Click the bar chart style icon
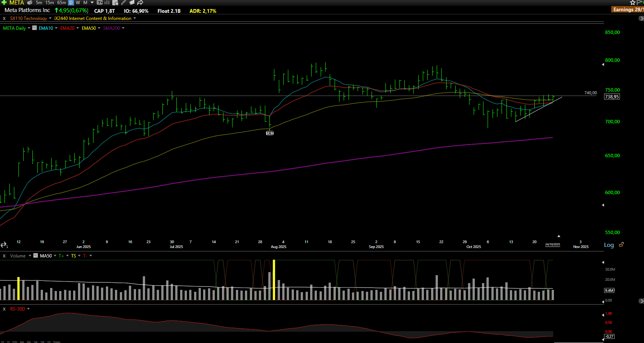This screenshot has width=644, height=343. pyautogui.click(x=107, y=2)
